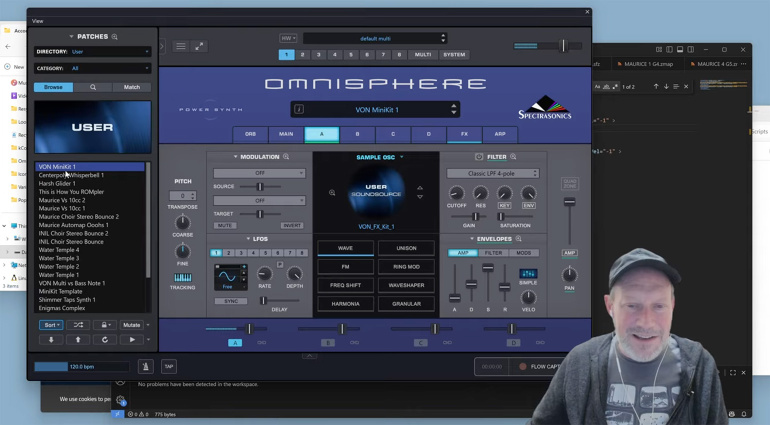Open the Filter zoom magnifier icon
This screenshot has width=770, height=425.
coord(513,157)
